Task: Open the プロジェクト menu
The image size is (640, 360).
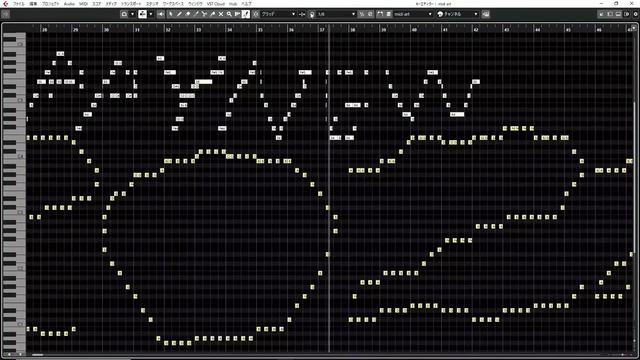Action: [51, 4]
